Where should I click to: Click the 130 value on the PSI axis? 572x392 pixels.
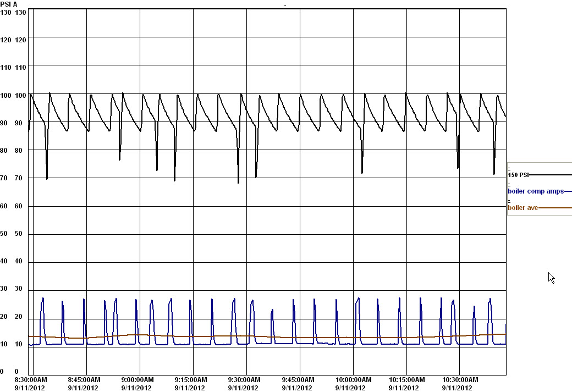(x=5, y=13)
